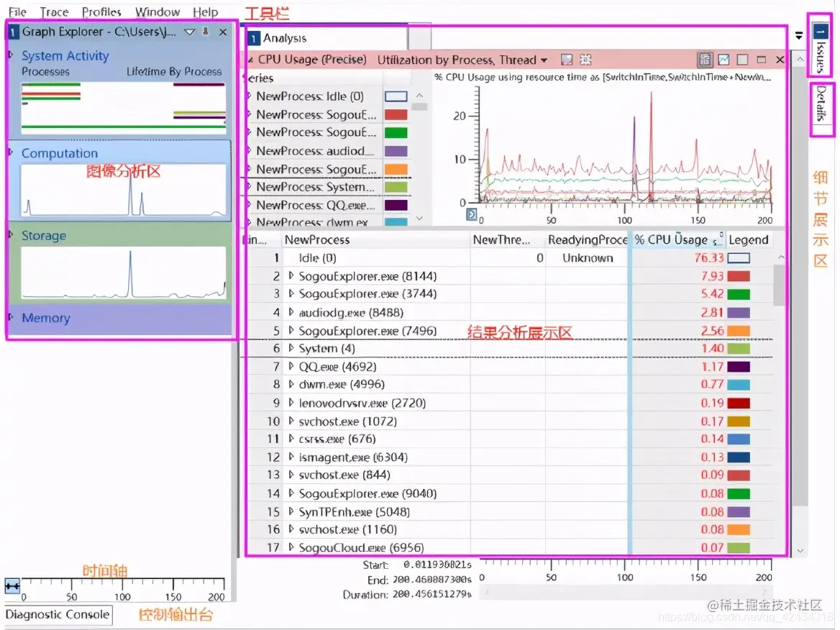Open the System Activity Processes thumbnail
840x630 pixels.
[123, 107]
